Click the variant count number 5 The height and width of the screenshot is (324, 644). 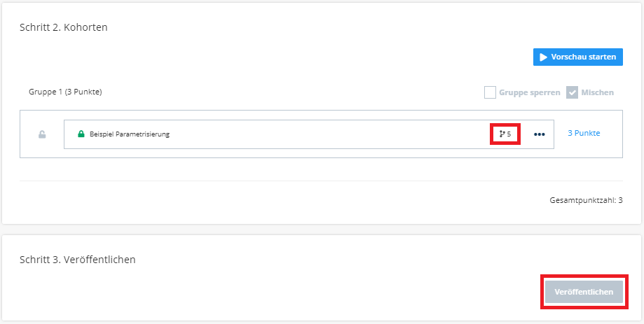[x=509, y=134]
